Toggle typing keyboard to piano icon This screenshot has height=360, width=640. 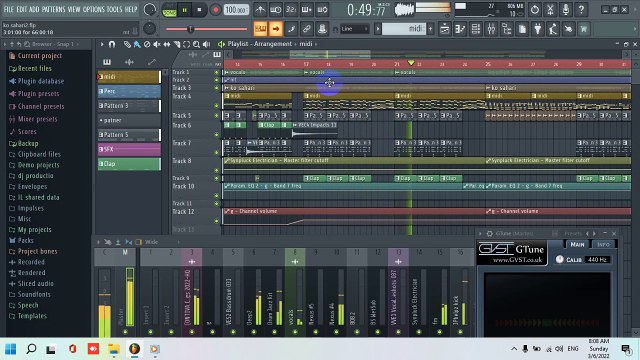pyautogui.click(x=260, y=29)
